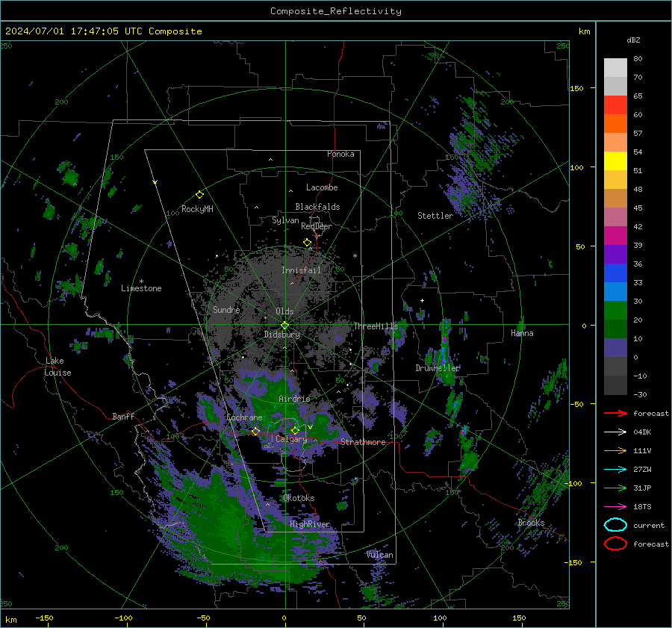Click the Limestone label
672x628 pixels.
141,288
